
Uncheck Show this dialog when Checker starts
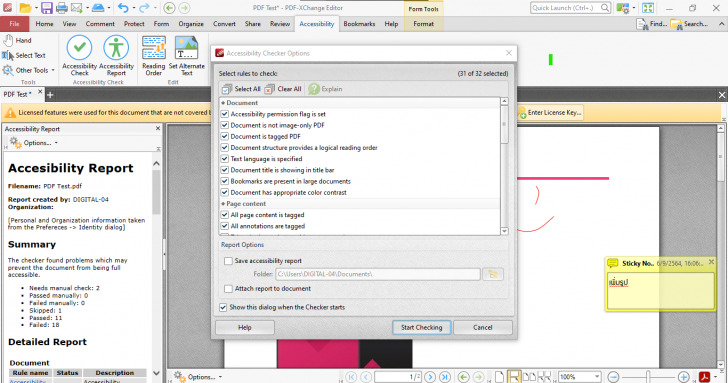coord(223,307)
